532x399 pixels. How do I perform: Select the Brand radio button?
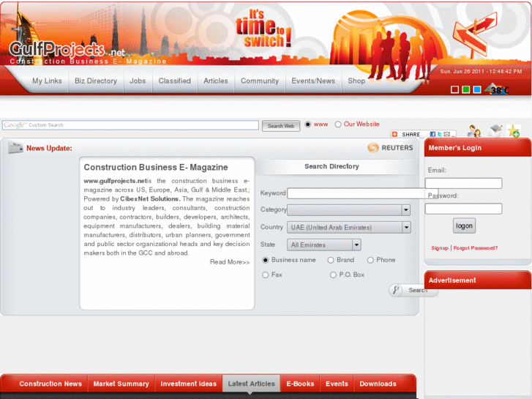pos(331,260)
